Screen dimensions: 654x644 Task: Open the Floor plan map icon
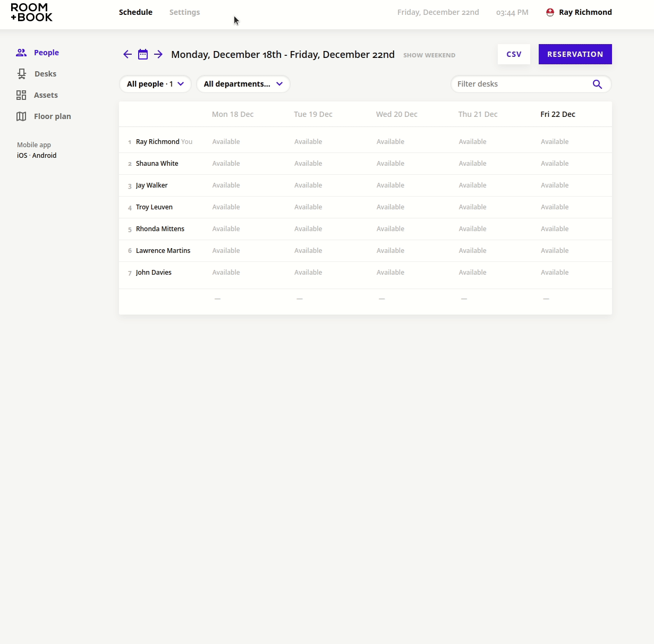[x=21, y=116]
